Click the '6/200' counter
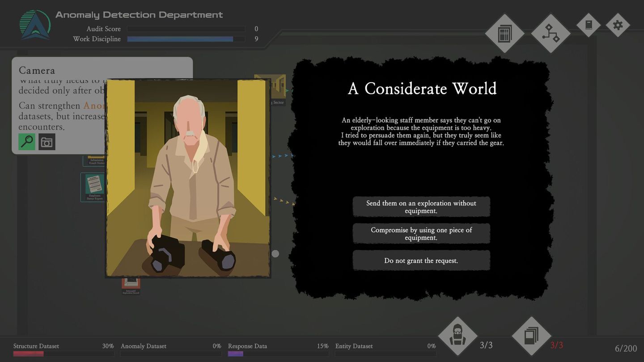Screen dimensions: 644x362 pos(626,349)
